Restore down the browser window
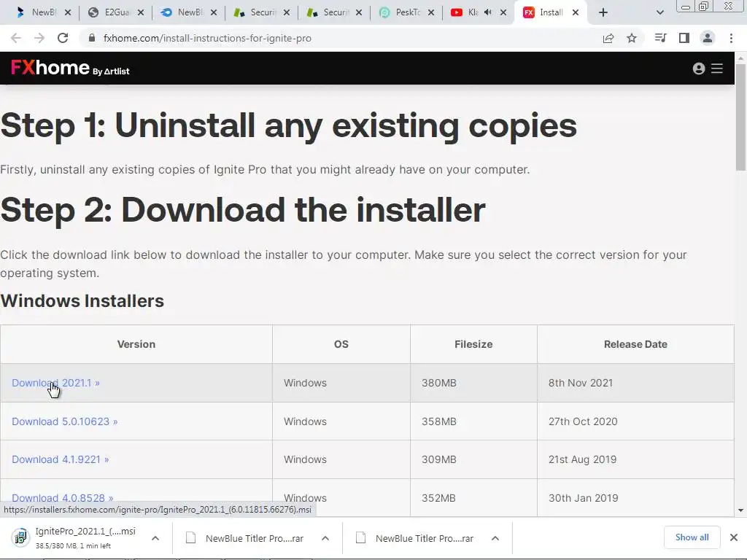This screenshot has width=747, height=560. [x=703, y=6]
